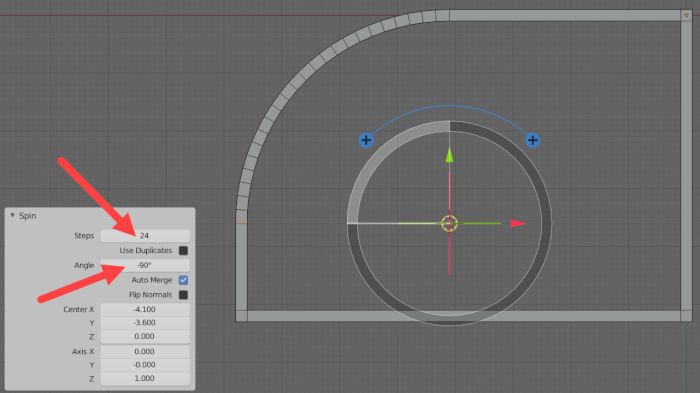
Task: Click the right blue plus spin handle
Action: (532, 140)
